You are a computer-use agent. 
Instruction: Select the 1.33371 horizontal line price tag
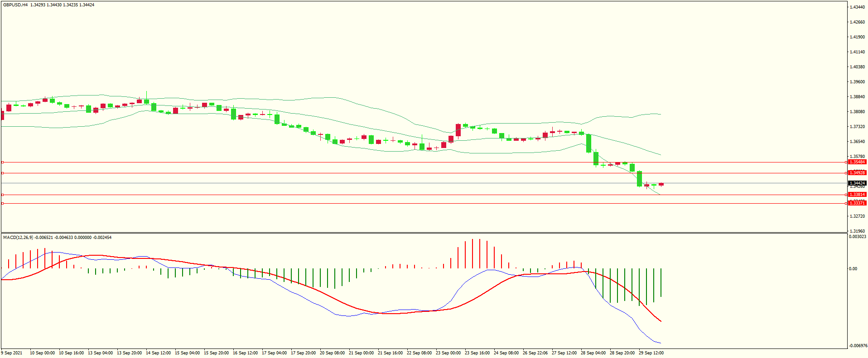coord(857,203)
